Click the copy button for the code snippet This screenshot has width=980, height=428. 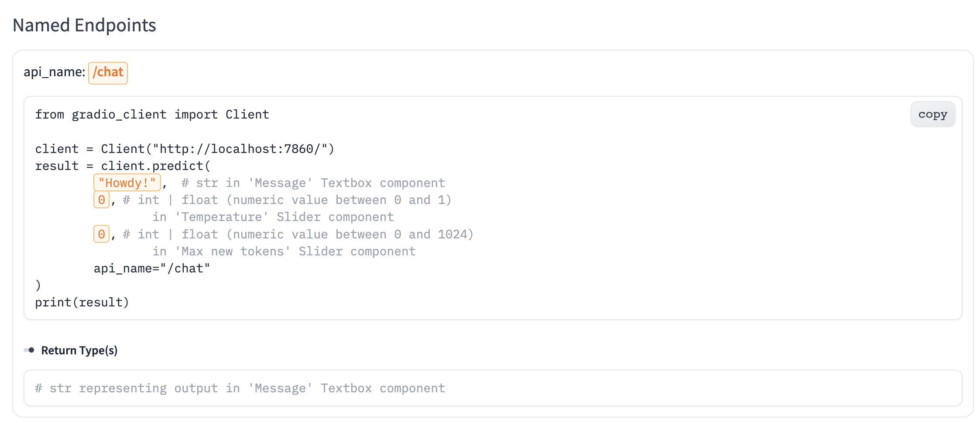(x=932, y=114)
